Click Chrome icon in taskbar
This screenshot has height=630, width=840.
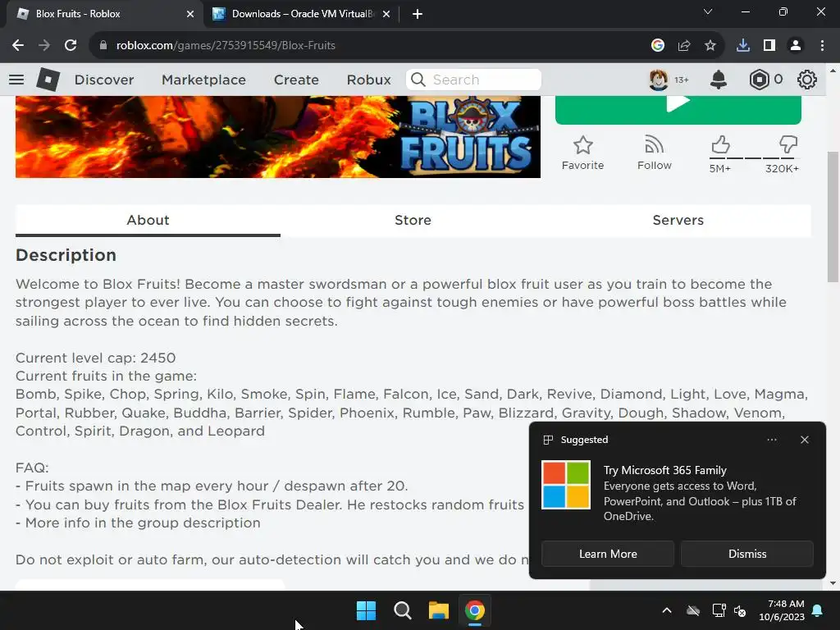(475, 610)
